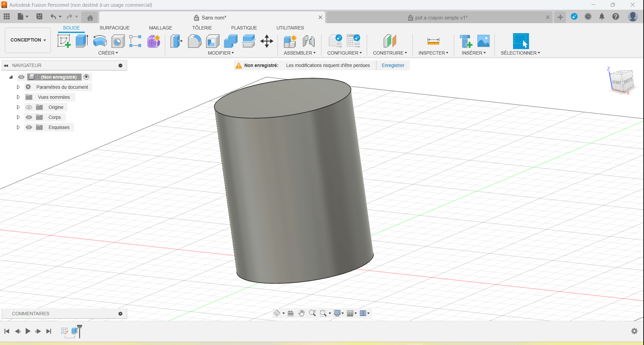Select the Extrude tool
The image size is (644, 345).
(82, 41)
